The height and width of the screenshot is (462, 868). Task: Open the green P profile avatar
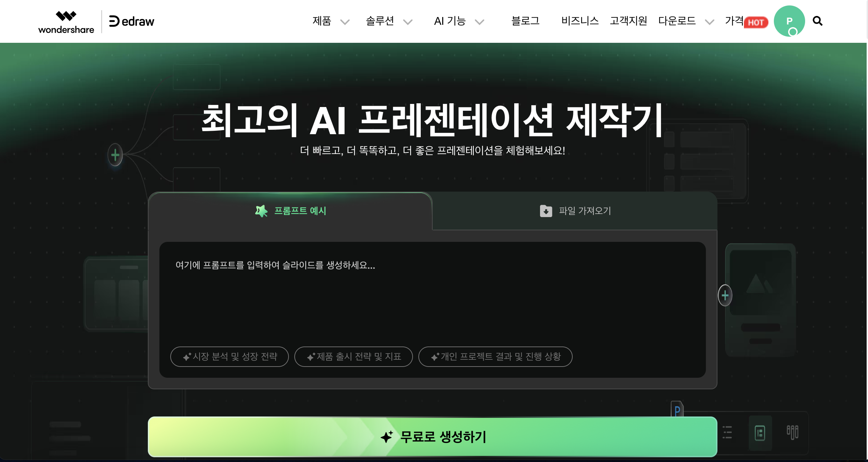point(789,21)
